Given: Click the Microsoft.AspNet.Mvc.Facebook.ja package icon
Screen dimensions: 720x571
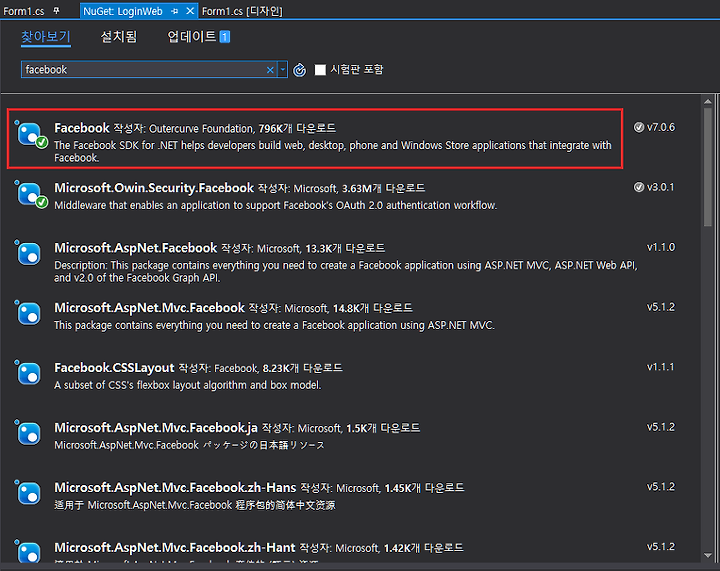Looking at the screenshot, I should (x=29, y=433).
